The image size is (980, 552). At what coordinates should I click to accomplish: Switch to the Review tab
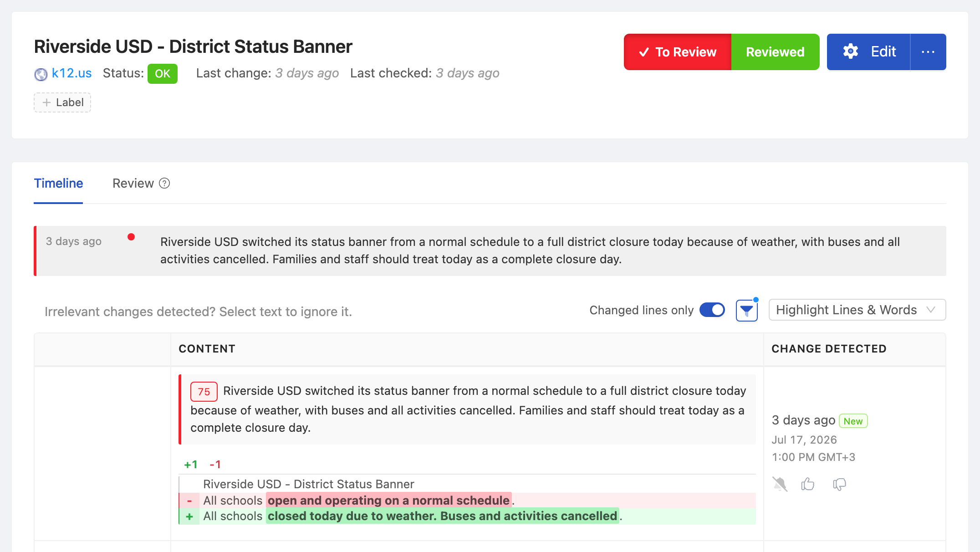coord(133,183)
